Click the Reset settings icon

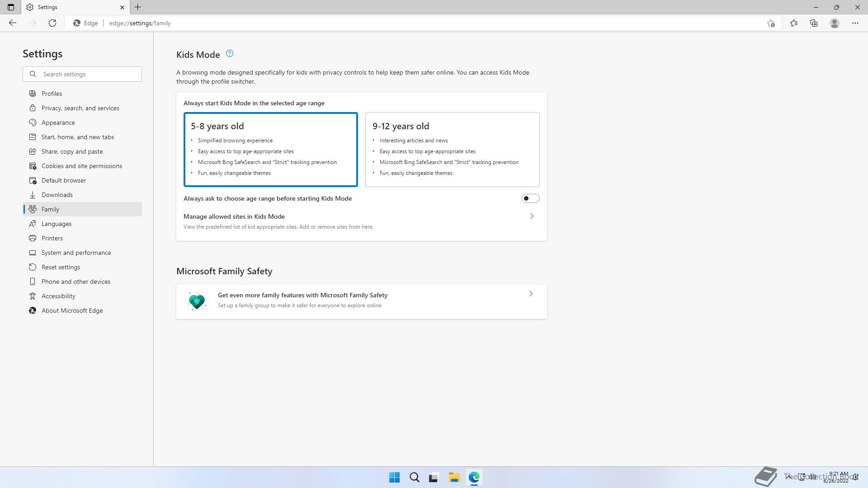[33, 267]
